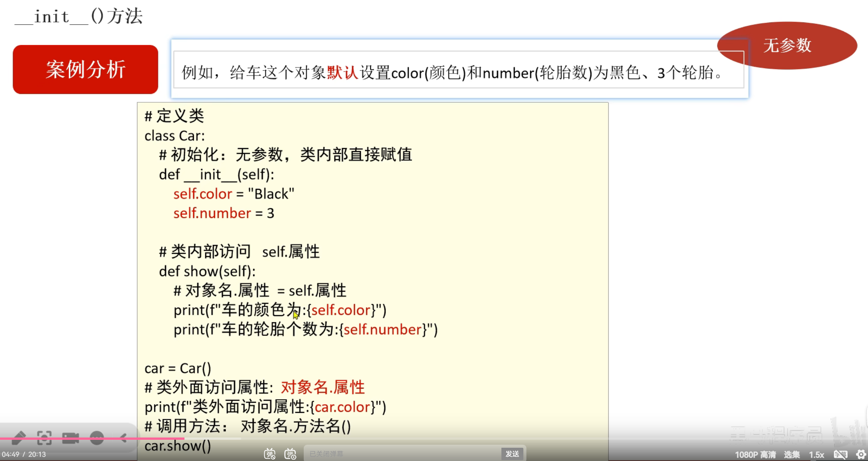Click the 例如 example description text box
This screenshot has width=868, height=461.
[453, 72]
